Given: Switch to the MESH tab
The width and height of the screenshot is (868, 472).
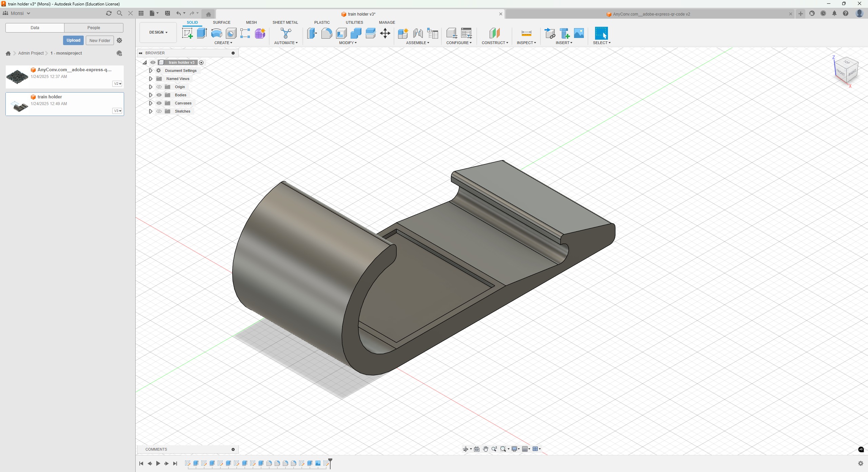Looking at the screenshot, I should (251, 22).
